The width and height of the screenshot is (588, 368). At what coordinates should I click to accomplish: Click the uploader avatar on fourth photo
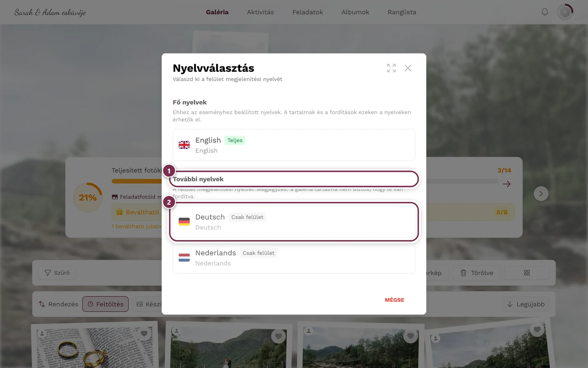tap(436, 338)
